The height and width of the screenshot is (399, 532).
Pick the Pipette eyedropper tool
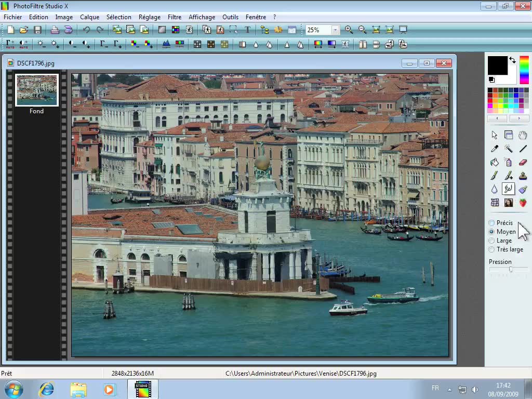(495, 149)
